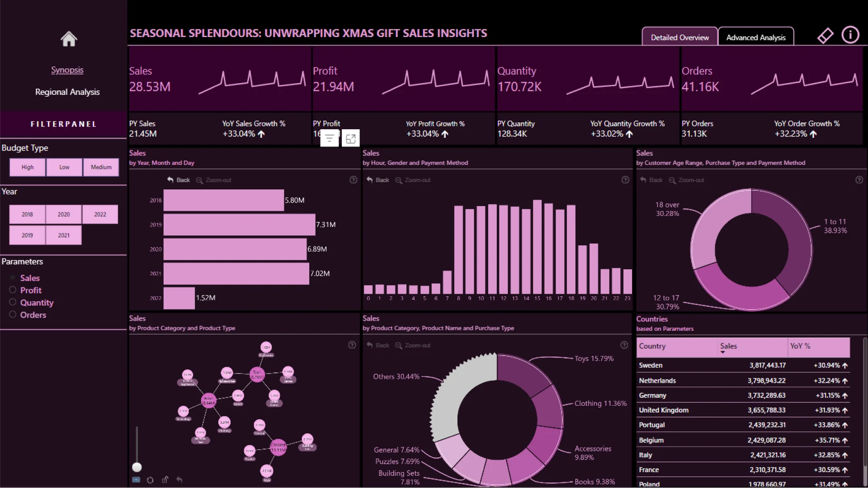868x488 pixels.
Task: Open the Synopsis page link
Action: click(x=67, y=70)
